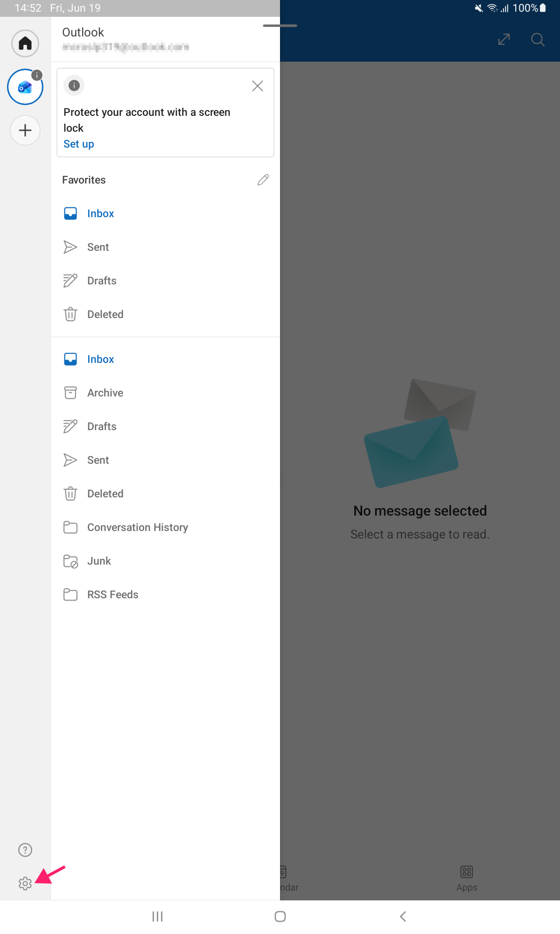Tap the Wi-Fi status icon
This screenshot has height=934, width=560.
pyautogui.click(x=492, y=8)
